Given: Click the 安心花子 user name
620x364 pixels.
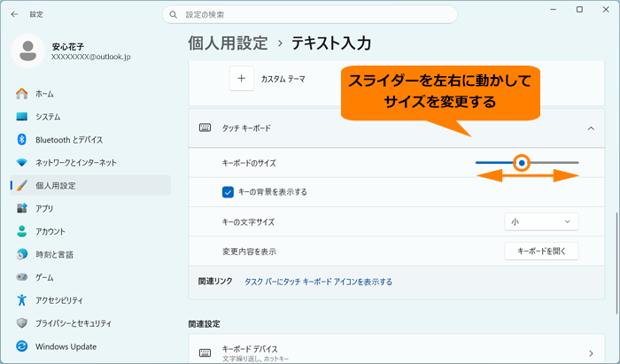Looking at the screenshot, I should point(68,47).
